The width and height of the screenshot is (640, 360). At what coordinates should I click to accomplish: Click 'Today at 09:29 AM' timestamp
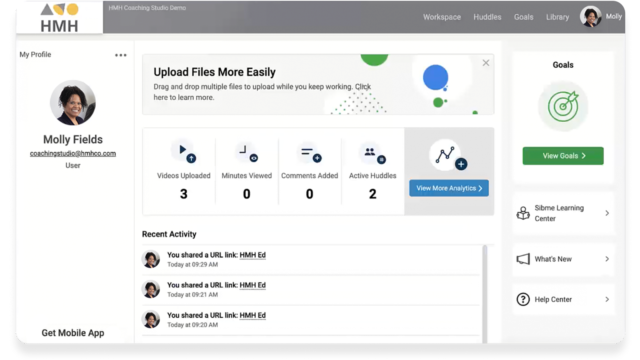pyautogui.click(x=193, y=264)
